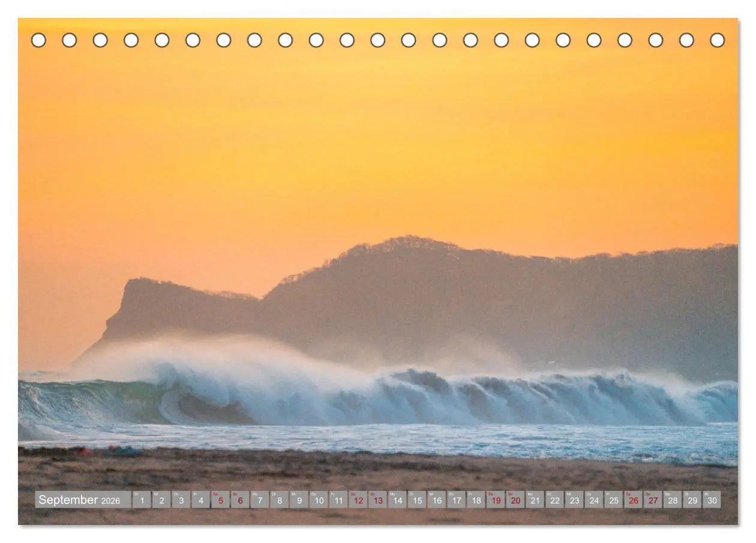Click the last binding hole at right
Screen dimensions: 756x543
click(717, 40)
